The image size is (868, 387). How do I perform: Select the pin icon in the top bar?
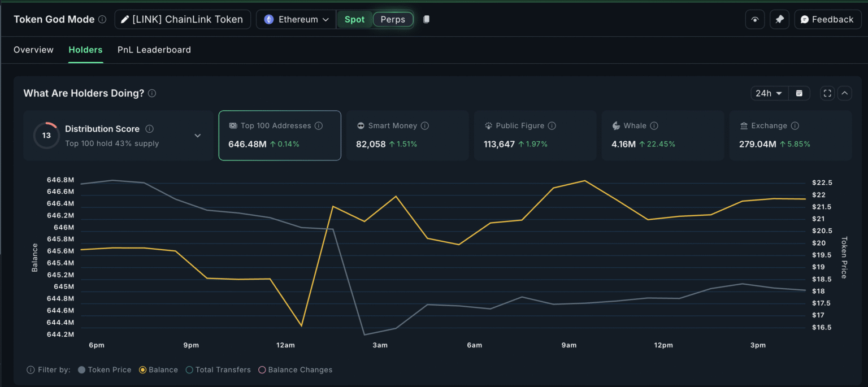(x=779, y=19)
